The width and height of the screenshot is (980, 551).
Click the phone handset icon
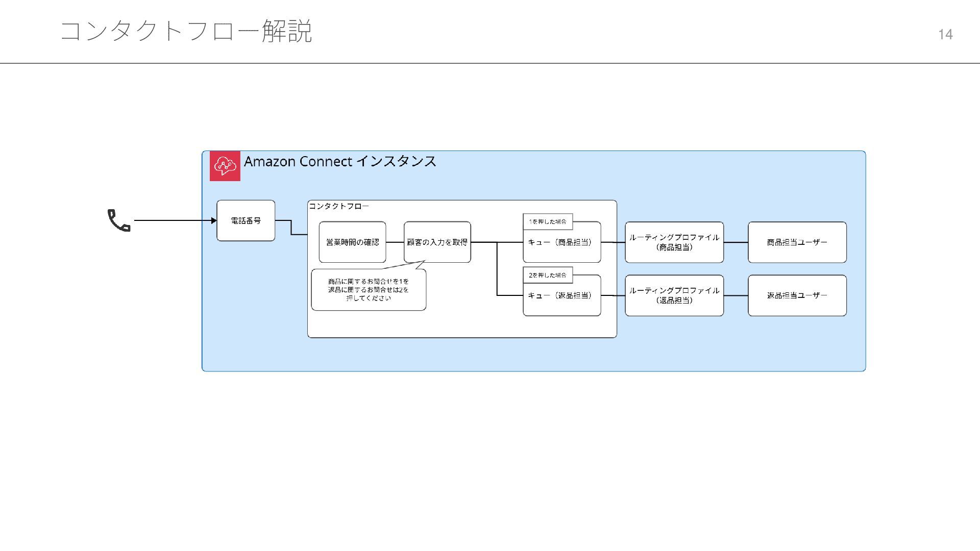pyautogui.click(x=119, y=220)
